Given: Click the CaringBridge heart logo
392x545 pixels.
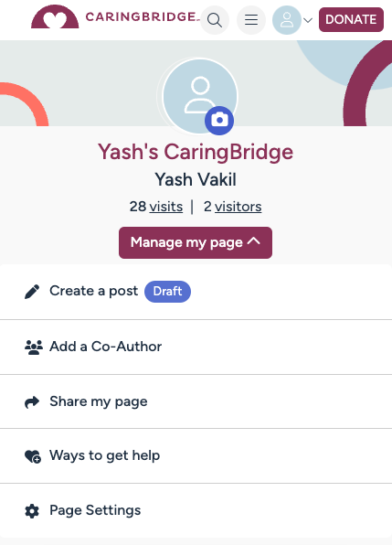Looking at the screenshot, I should click(55, 17).
